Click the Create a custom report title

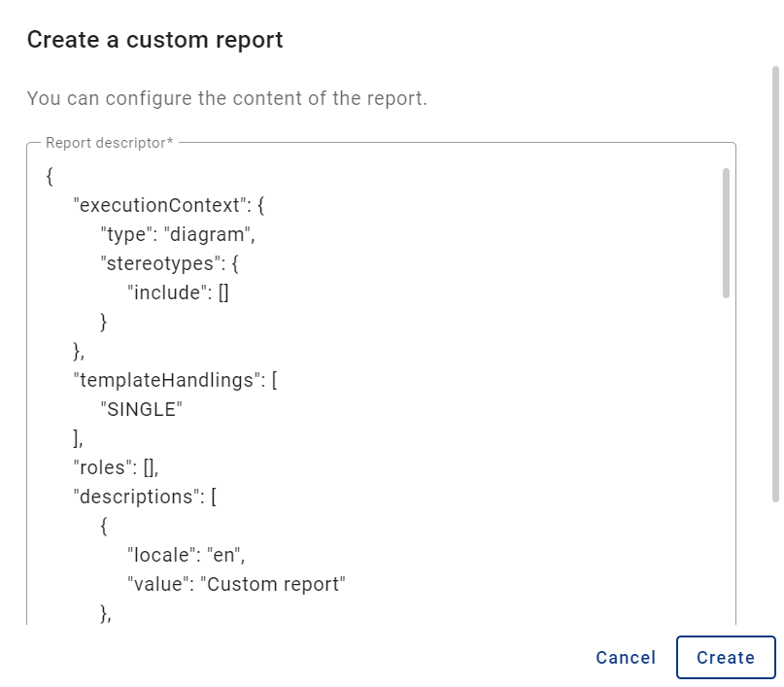[154, 39]
